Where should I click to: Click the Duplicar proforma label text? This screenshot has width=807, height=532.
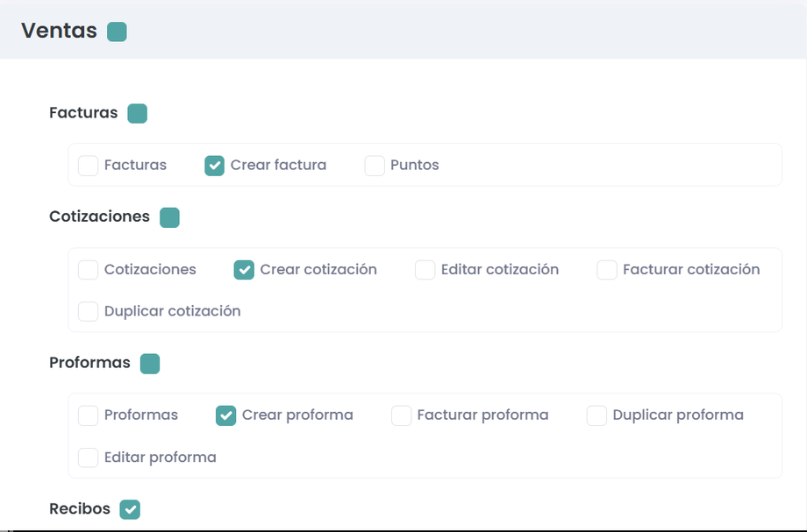678,415
